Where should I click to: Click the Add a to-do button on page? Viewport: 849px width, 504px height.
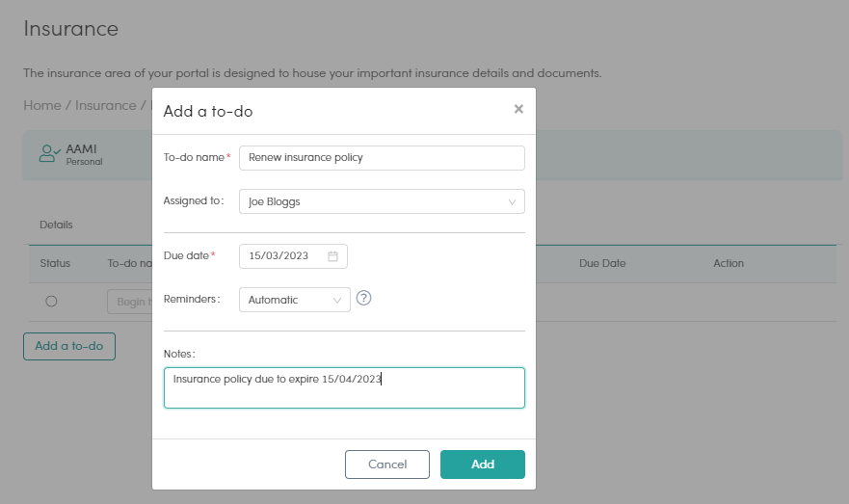tap(69, 347)
